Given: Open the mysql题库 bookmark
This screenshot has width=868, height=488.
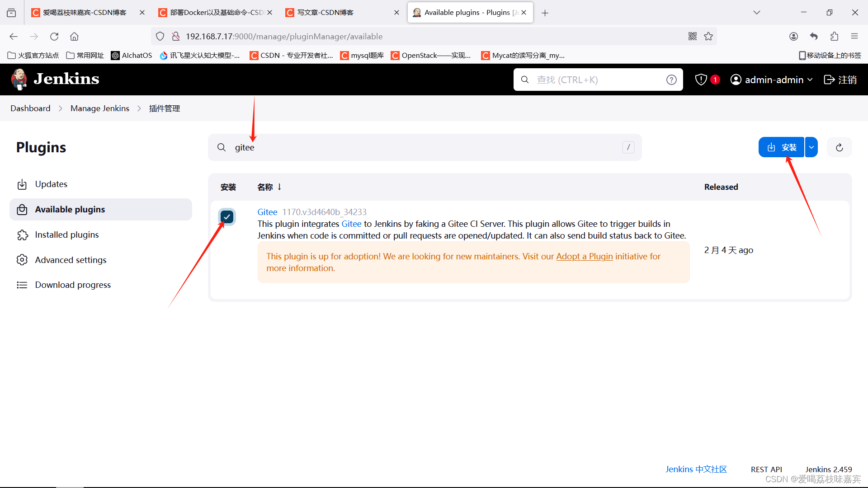Looking at the screenshot, I should click(362, 55).
